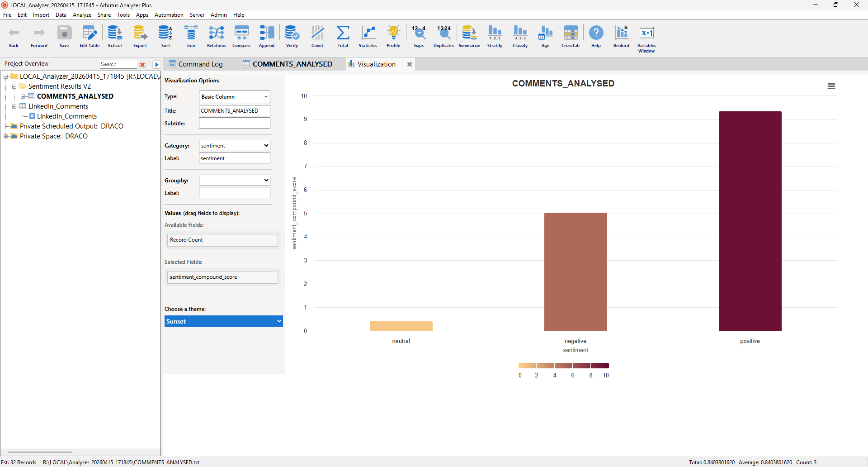
Task: Open the Statistics tool
Action: point(368,36)
